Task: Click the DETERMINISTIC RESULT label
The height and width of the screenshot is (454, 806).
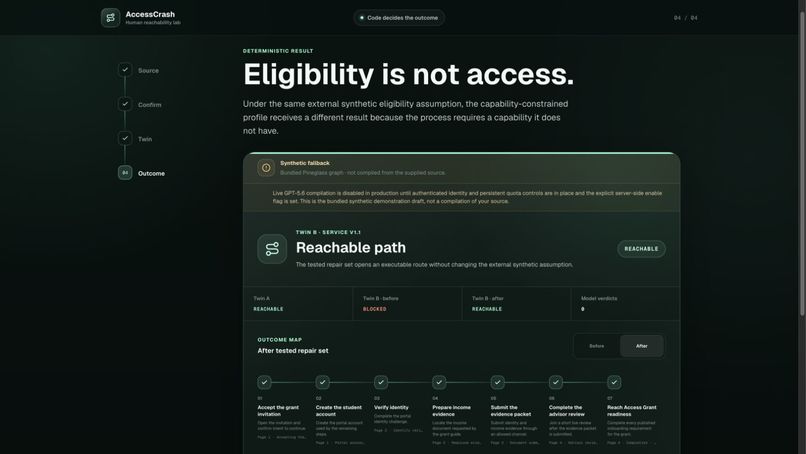Action: tap(278, 51)
